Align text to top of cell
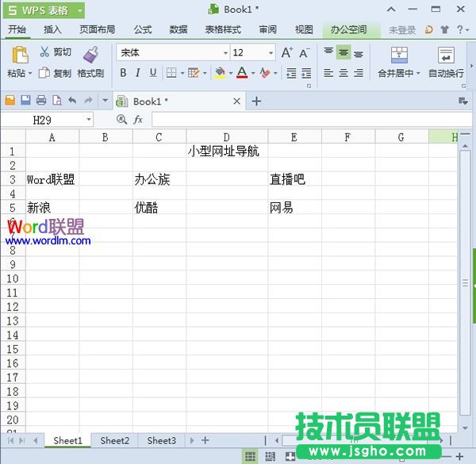Viewport: 476px width, 464px height. pos(328,52)
